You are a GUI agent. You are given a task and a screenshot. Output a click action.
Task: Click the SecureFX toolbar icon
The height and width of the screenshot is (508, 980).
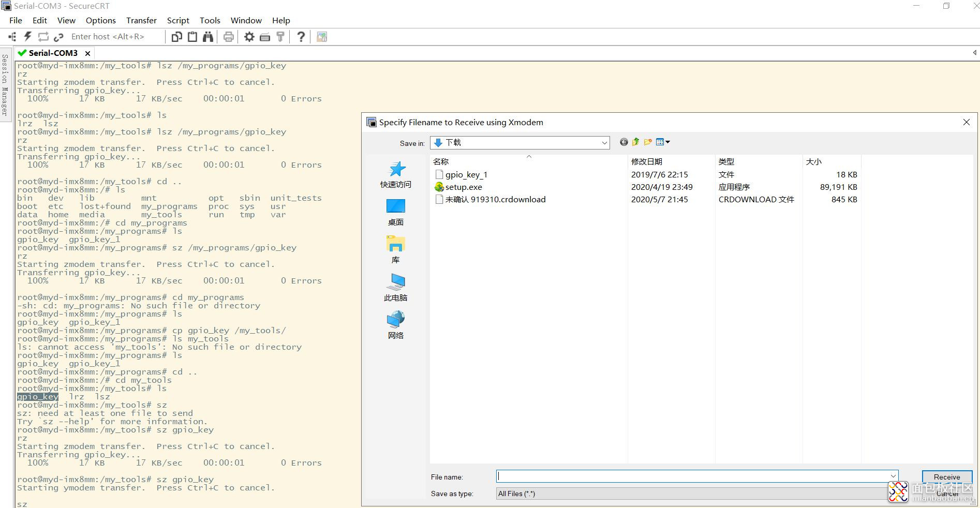pos(322,37)
